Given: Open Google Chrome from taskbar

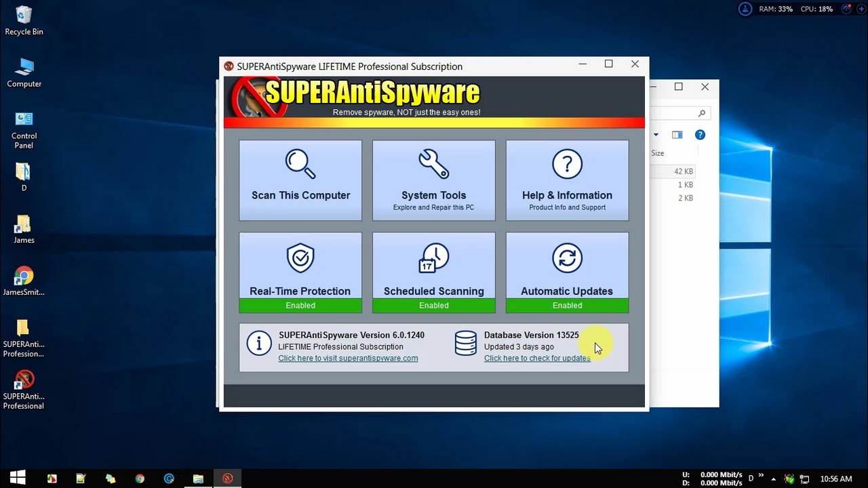Looking at the screenshot, I should 140,479.
